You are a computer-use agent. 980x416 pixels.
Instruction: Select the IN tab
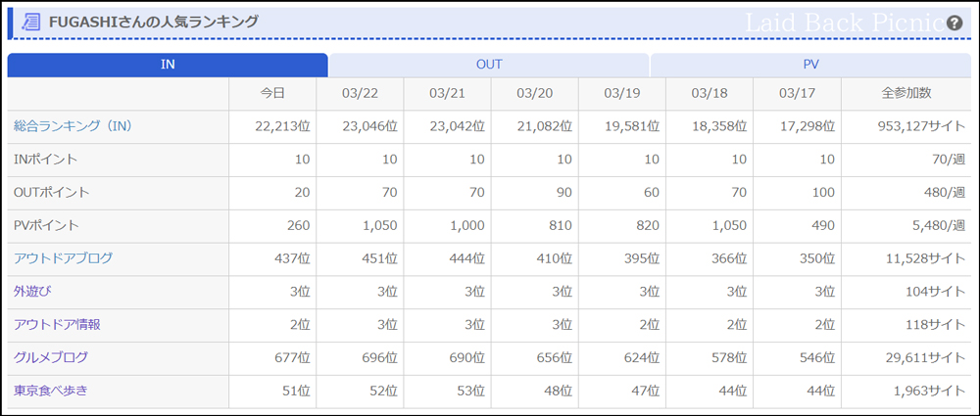[168, 65]
